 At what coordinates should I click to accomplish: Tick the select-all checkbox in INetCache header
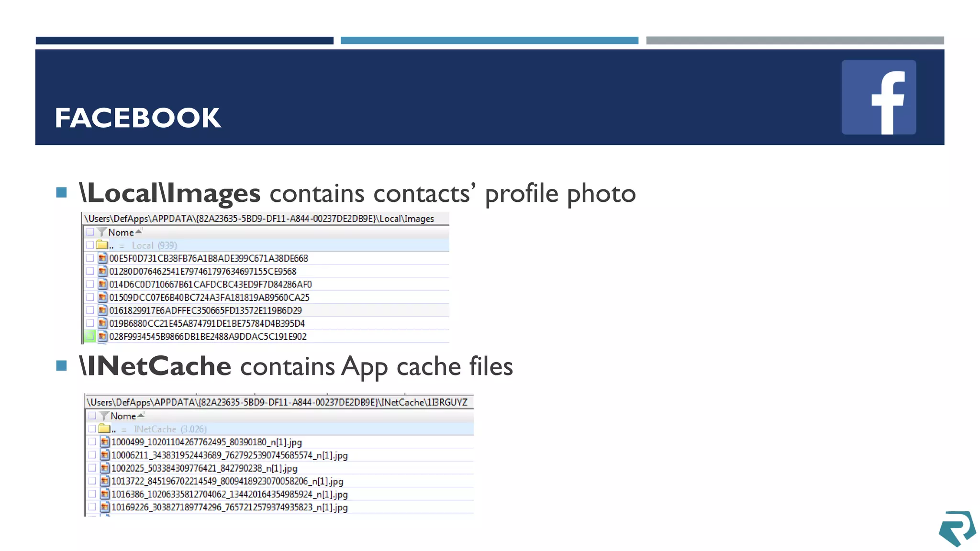point(92,416)
